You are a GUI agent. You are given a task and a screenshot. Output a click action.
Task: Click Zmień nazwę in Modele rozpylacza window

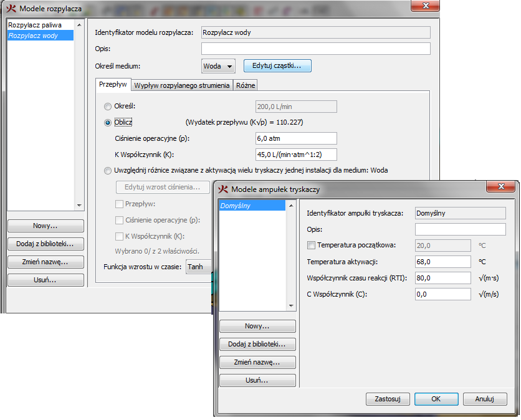coord(45,262)
